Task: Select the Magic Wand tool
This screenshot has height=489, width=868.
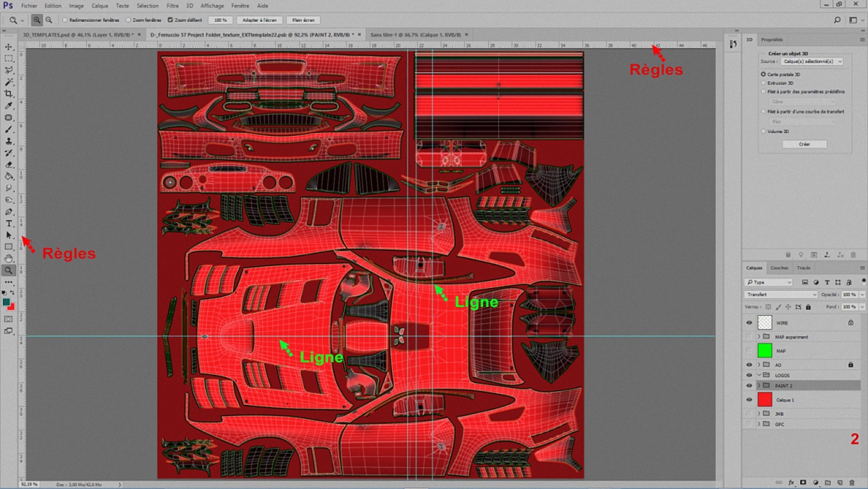Action: click(x=8, y=82)
